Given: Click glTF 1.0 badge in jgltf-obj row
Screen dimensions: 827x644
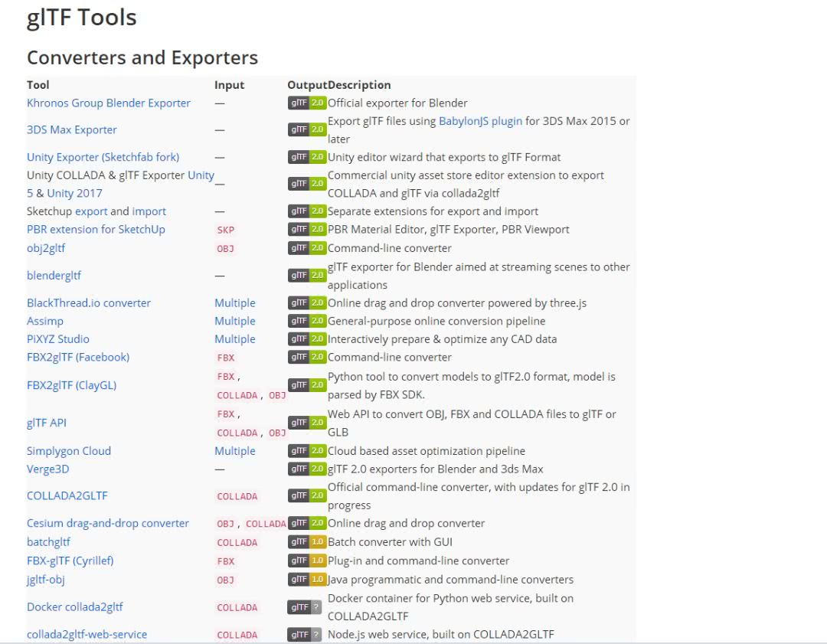Looking at the screenshot, I should tap(307, 579).
